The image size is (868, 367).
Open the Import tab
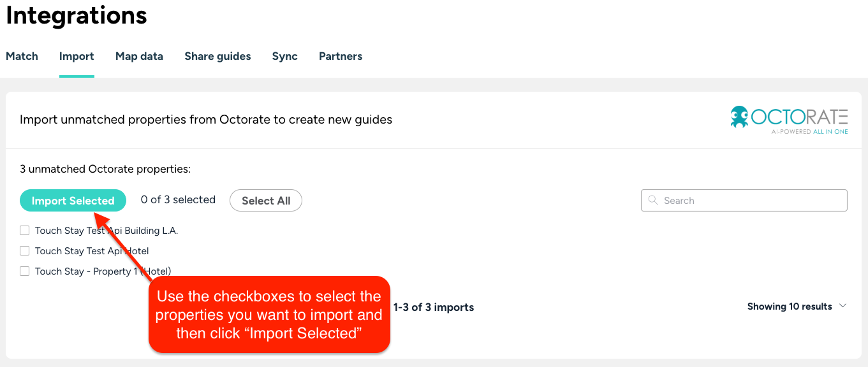pos(77,56)
